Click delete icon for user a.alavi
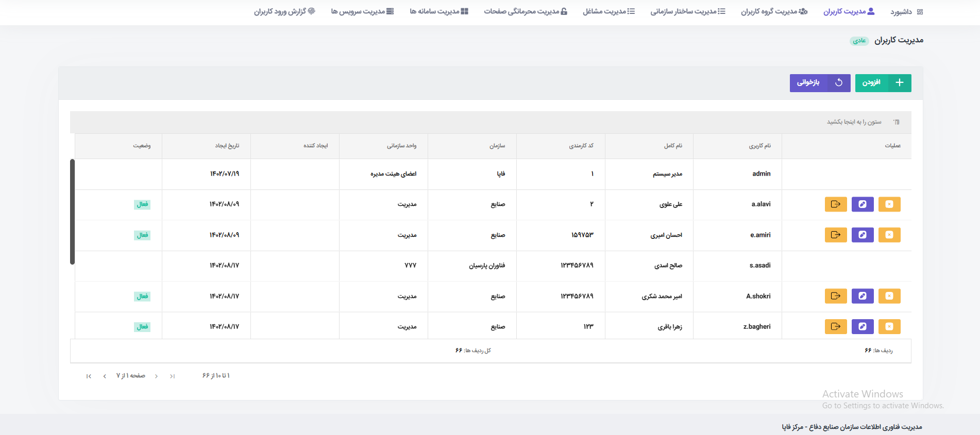The width and height of the screenshot is (980, 435). [889, 204]
